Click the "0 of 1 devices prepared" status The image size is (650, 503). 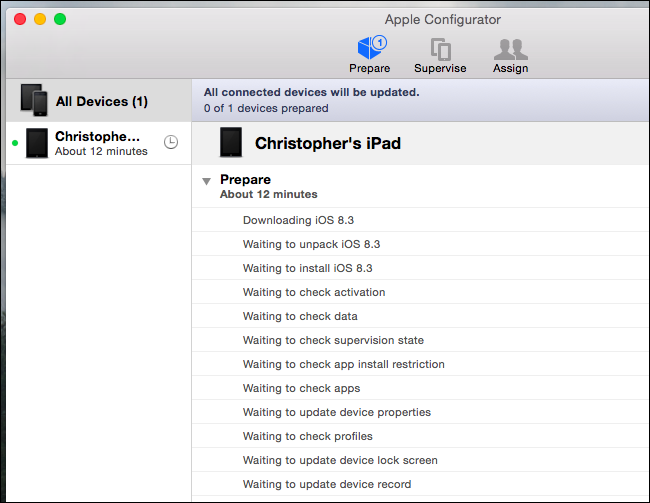[x=266, y=108]
